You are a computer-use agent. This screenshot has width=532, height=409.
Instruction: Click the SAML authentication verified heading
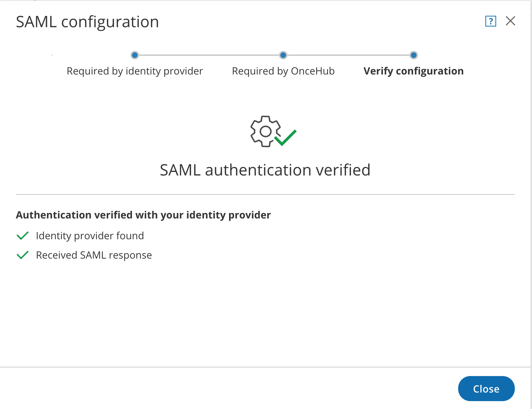click(x=265, y=170)
